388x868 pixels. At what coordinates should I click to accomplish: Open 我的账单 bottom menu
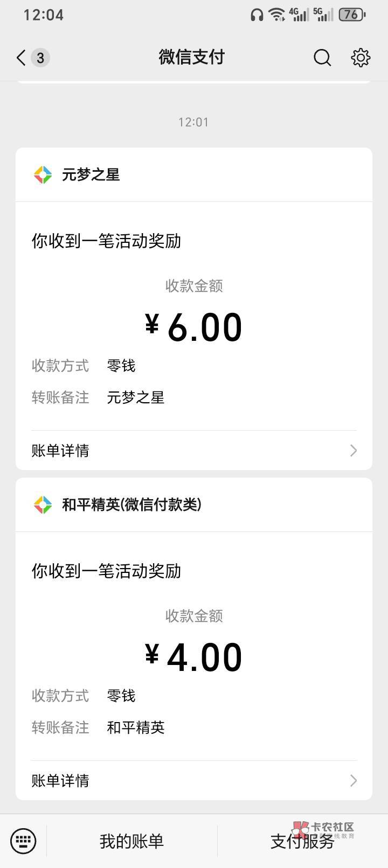131,841
